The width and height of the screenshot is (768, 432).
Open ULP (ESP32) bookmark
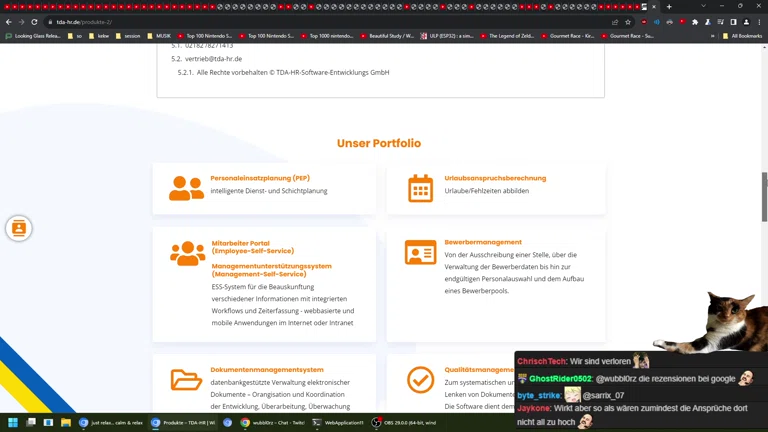tap(447, 36)
